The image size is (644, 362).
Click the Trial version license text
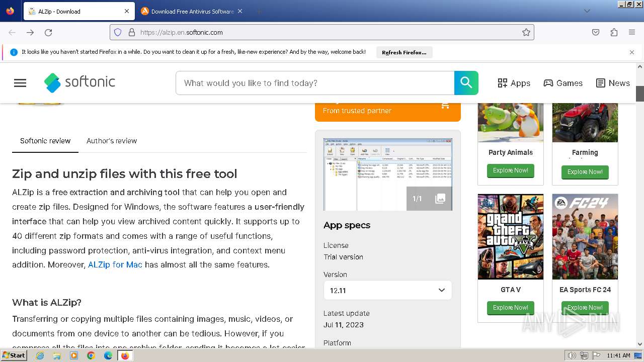[343, 257]
